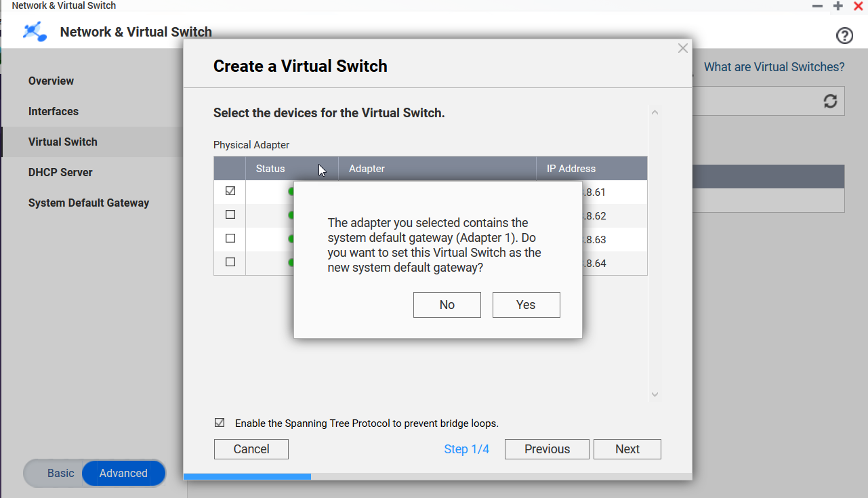Image resolution: width=868 pixels, height=498 pixels.
Task: Click the Network & Virtual Switch logo icon
Action: [x=34, y=31]
